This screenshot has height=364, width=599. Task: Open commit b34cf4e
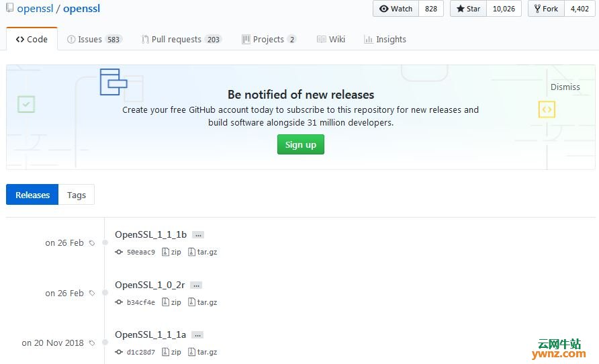click(141, 302)
